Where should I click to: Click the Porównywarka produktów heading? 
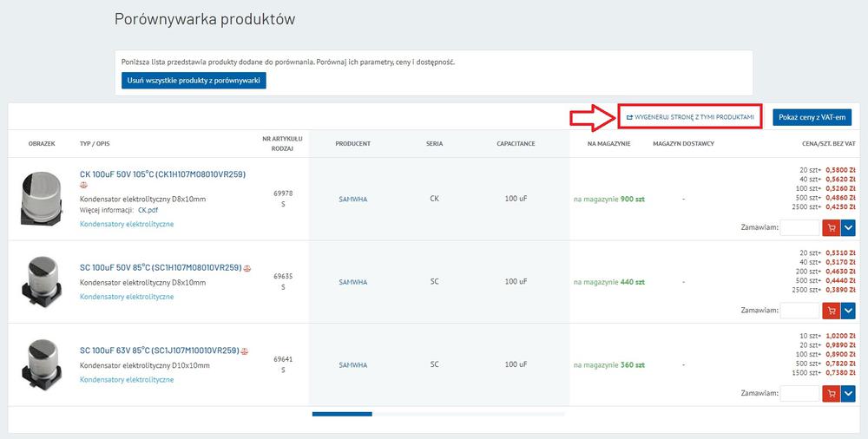click(x=205, y=19)
